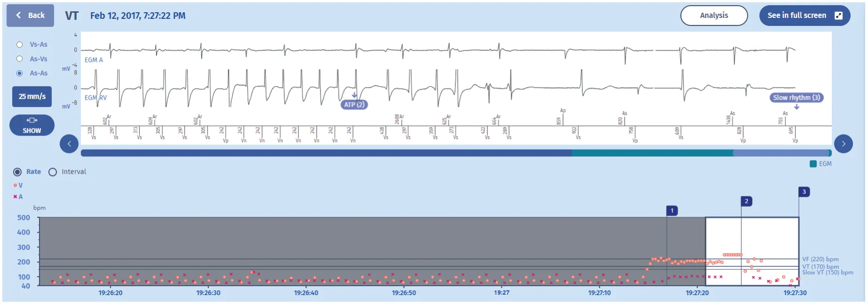Click the light blue end of EGM scrollbar
The width and height of the screenshot is (868, 305).
point(782,153)
